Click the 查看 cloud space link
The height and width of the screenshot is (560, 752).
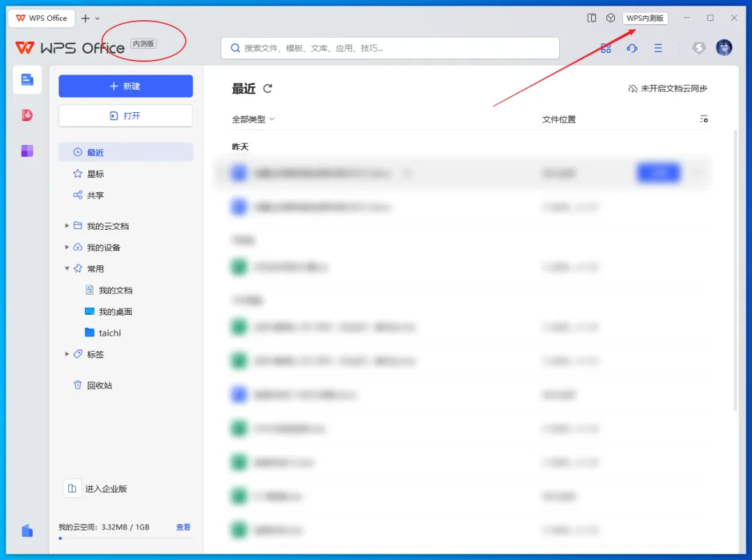(183, 527)
